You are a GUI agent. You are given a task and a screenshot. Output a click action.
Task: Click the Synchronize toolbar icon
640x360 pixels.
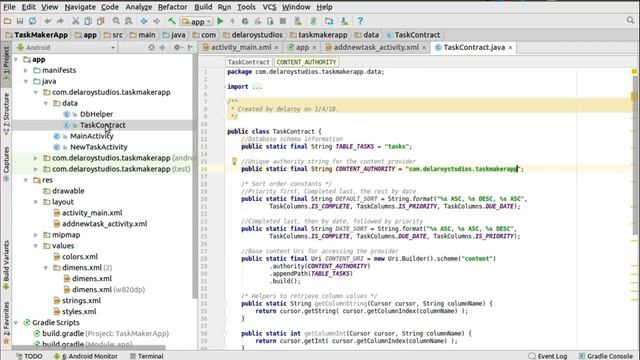[x=32, y=21]
